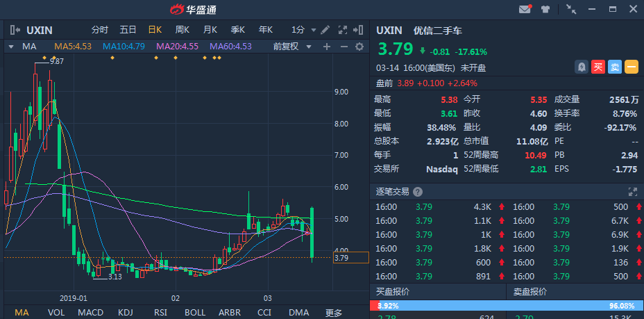Select the VOL indicator
Image resolution: width=644 pixels, height=319 pixels.
56,313
